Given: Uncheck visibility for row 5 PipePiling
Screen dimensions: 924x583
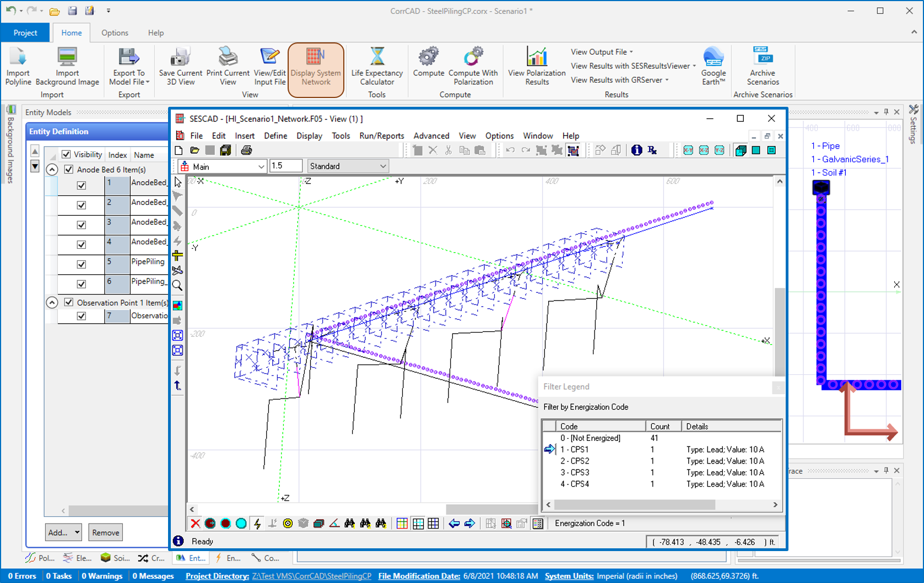Looking at the screenshot, I should click(x=82, y=265).
